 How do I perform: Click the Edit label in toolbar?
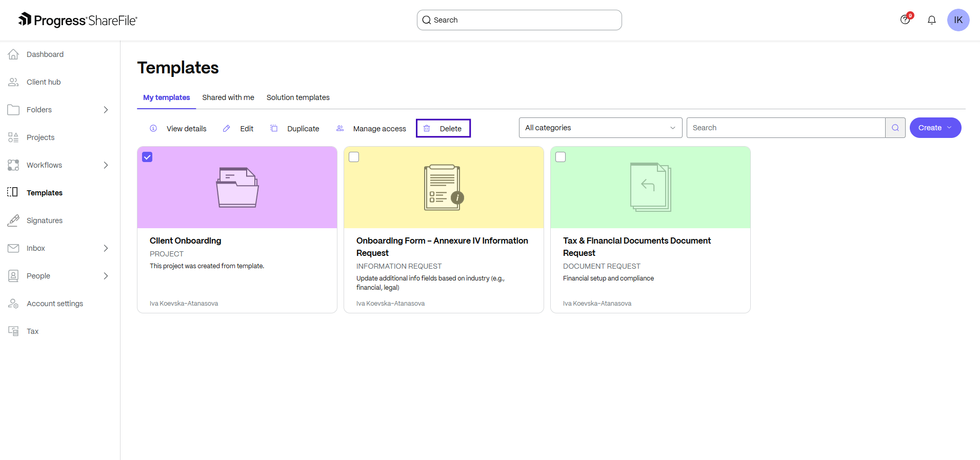click(x=247, y=129)
